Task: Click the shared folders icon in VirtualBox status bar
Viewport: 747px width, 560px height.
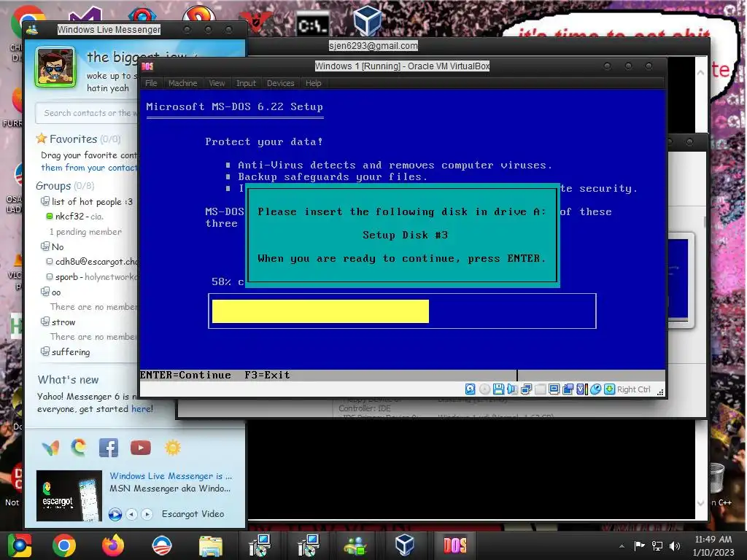Action: 541,389
